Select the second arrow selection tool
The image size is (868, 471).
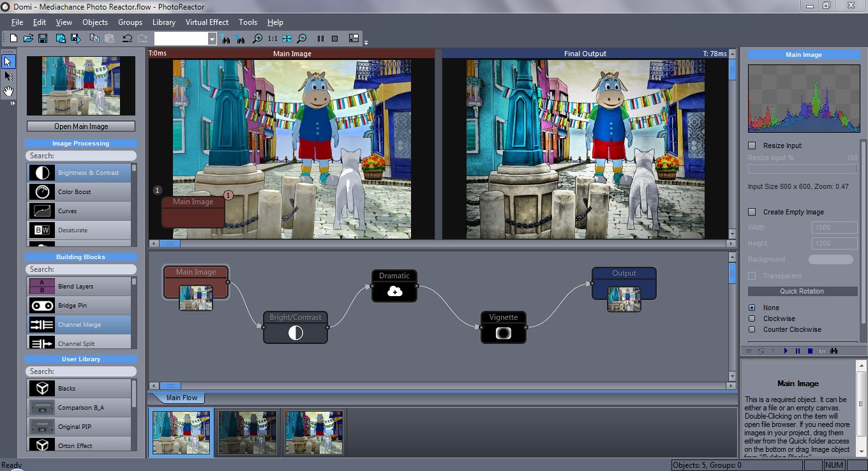(8, 77)
